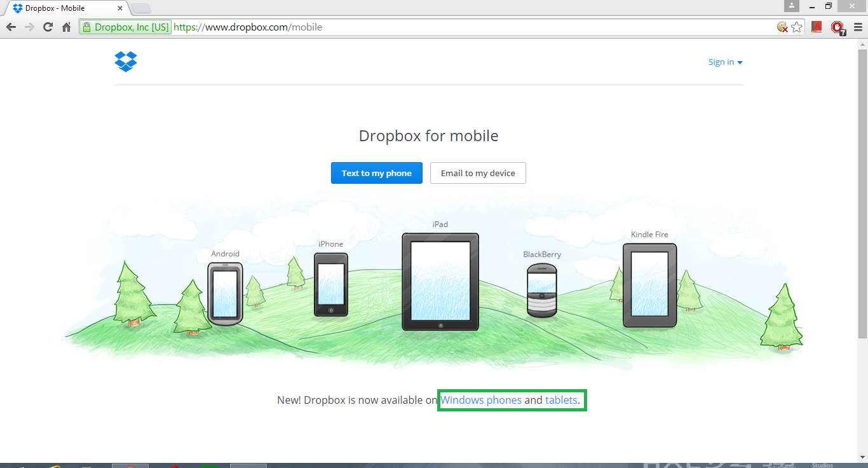This screenshot has width=868, height=468.
Task: Open the AdBlock extension with badge 7
Action: coord(838,27)
